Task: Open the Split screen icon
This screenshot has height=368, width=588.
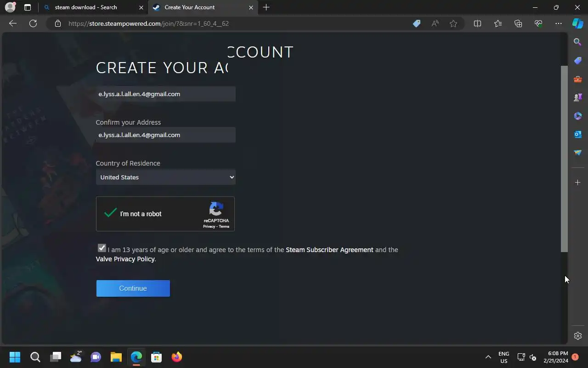Action: click(477, 23)
